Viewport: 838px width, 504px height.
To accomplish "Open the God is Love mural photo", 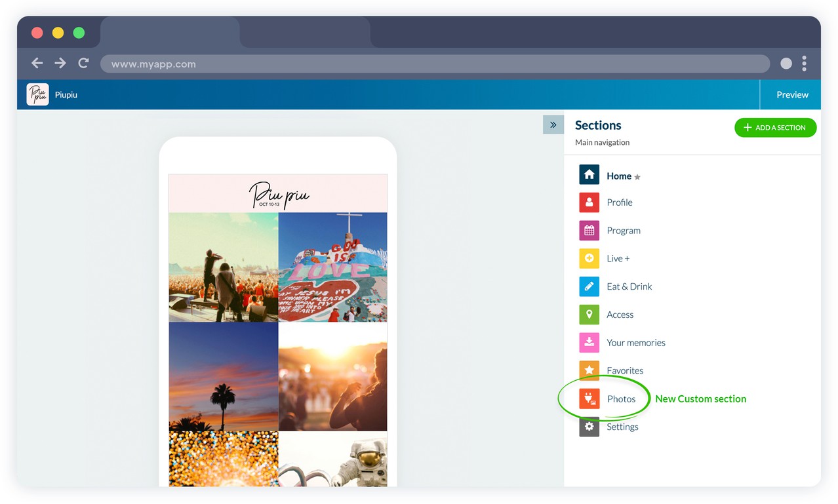I will coord(333,267).
